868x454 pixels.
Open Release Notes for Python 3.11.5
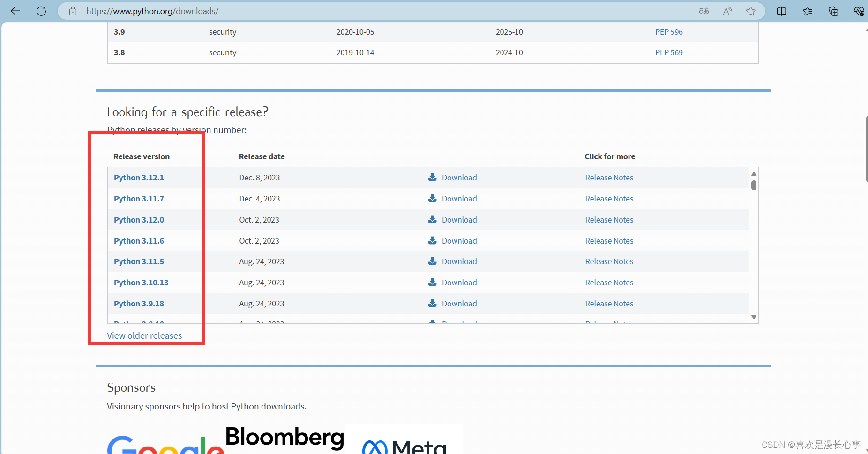pos(609,261)
